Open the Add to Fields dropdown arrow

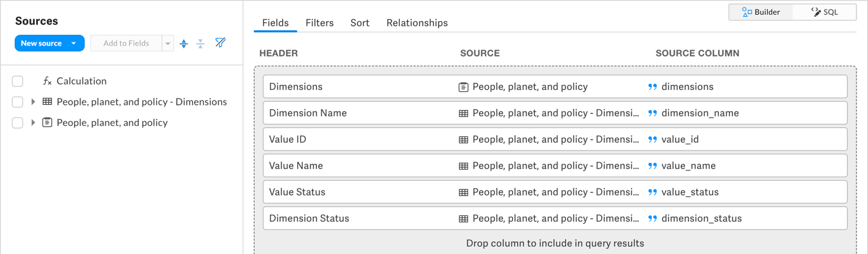click(x=168, y=43)
